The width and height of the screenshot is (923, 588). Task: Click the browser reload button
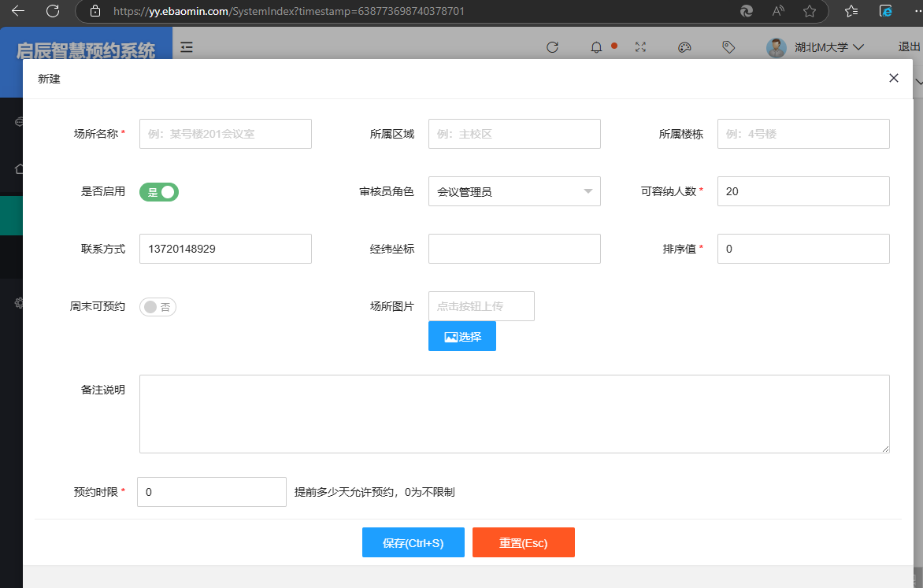(53, 11)
